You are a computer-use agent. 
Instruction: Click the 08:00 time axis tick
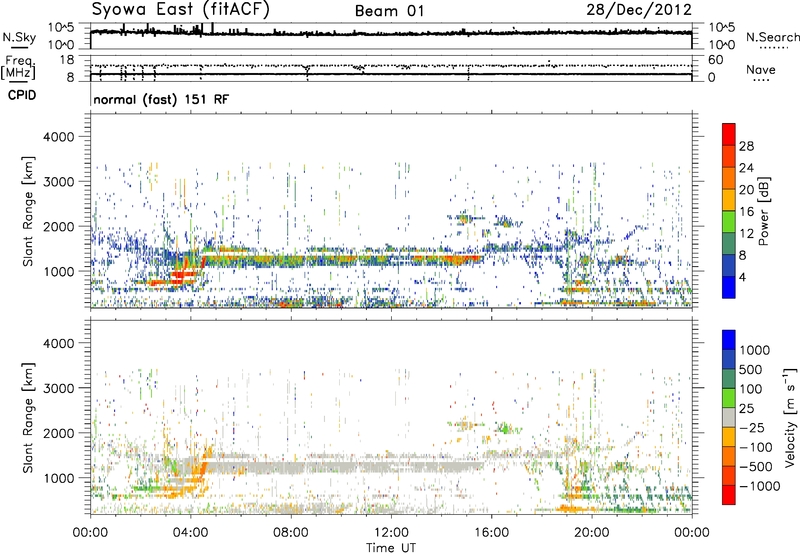coord(291,533)
